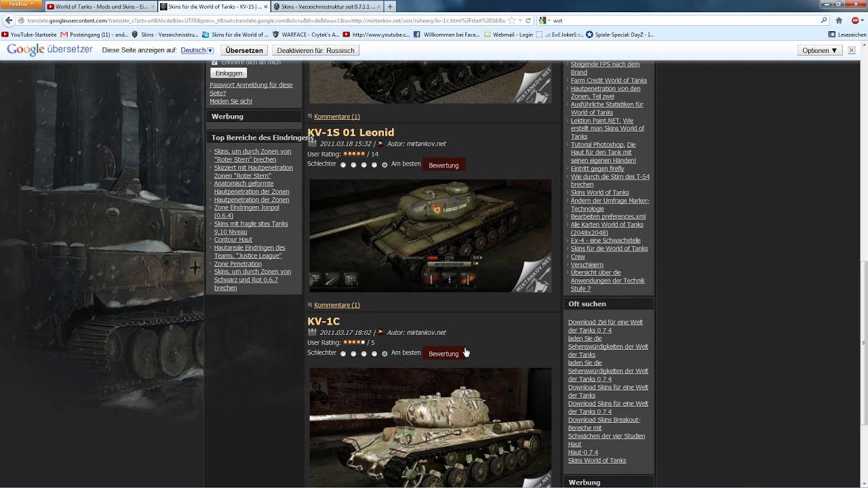Open Kommentare (1) above KV-1C
868x488 pixels.
coord(337,305)
